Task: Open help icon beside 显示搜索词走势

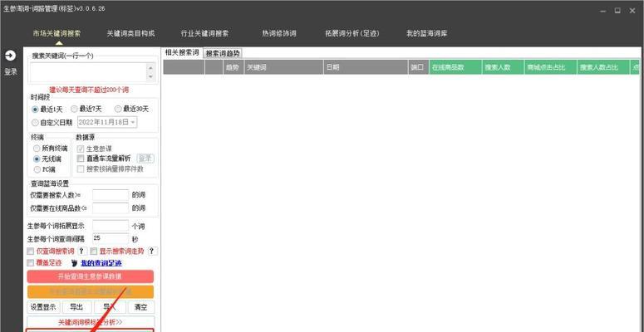Action: click(151, 251)
